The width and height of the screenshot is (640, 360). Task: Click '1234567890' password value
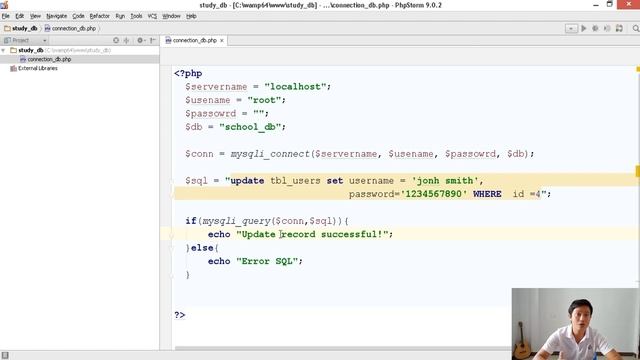tap(434, 194)
